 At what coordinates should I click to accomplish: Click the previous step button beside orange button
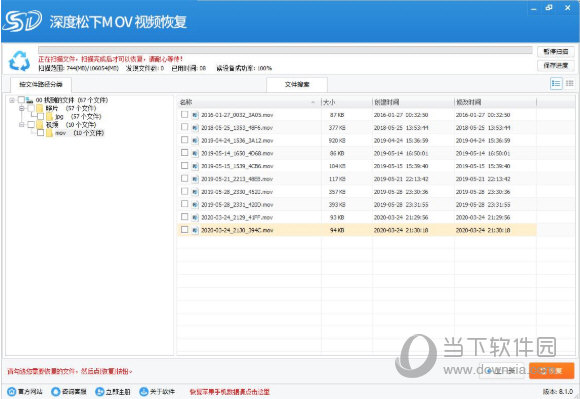[502, 371]
